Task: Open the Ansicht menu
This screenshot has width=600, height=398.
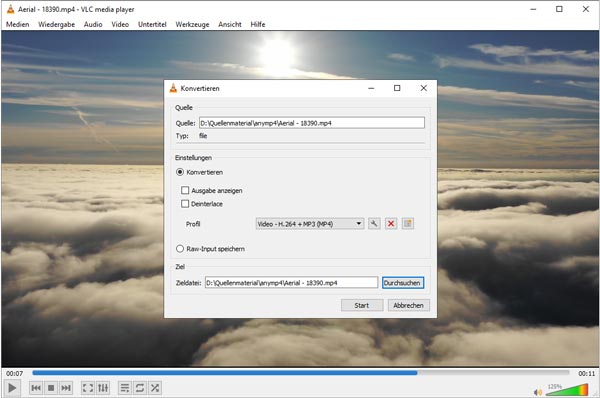Action: pos(230,24)
